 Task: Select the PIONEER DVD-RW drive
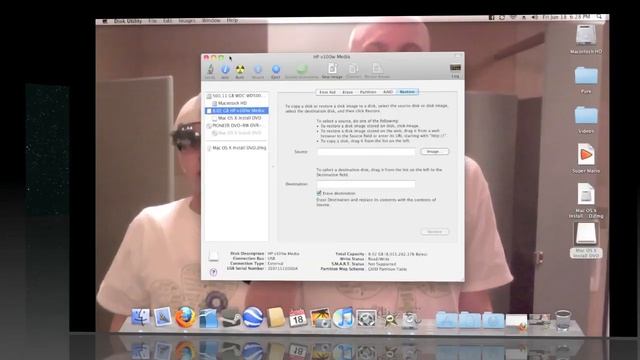pos(237,125)
